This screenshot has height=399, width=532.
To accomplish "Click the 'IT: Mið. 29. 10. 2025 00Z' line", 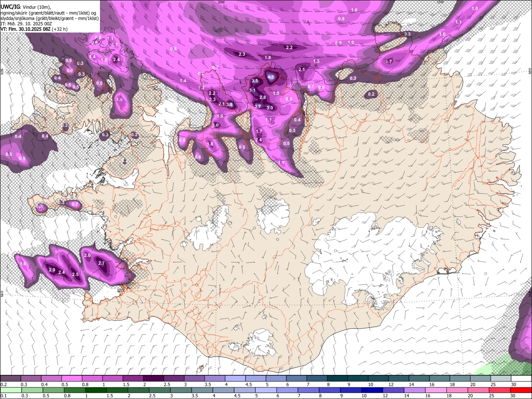I will [x=26, y=24].
